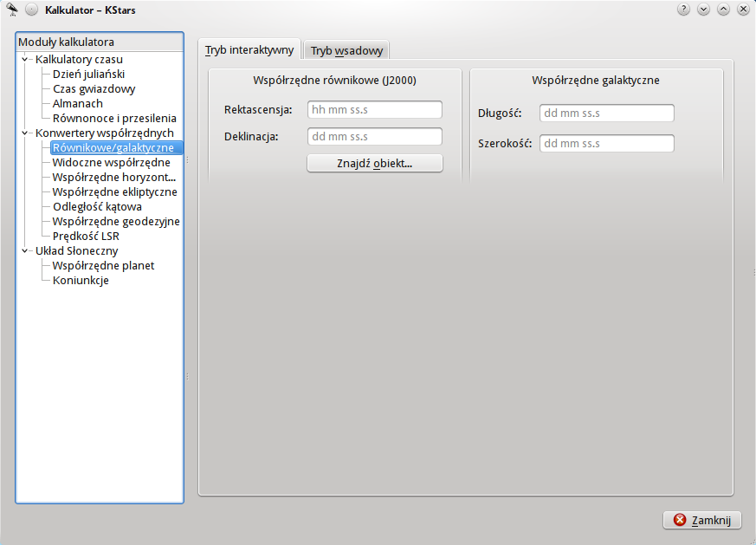Focus the Deklinacja input field
This screenshot has width=756, height=545.
click(x=375, y=137)
